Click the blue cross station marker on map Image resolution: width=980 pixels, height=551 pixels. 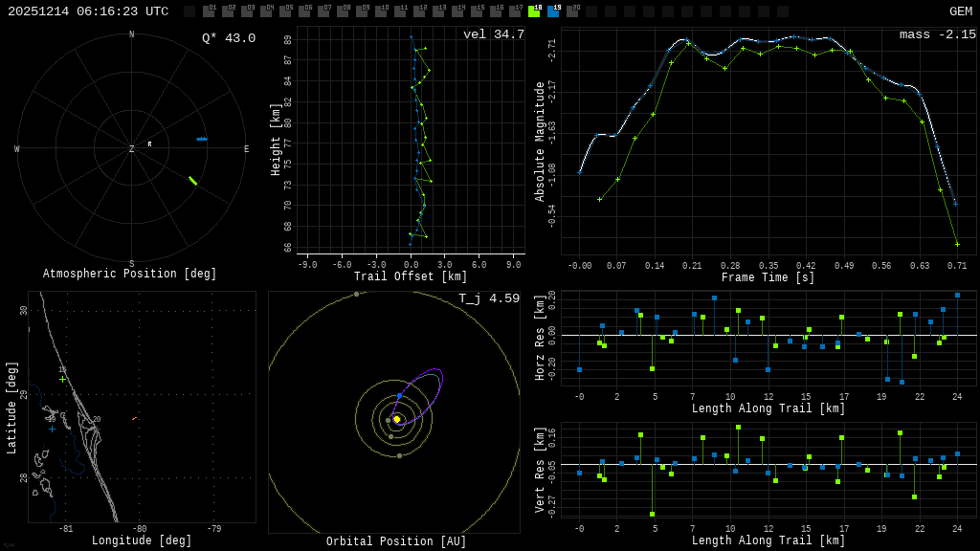coord(52,429)
